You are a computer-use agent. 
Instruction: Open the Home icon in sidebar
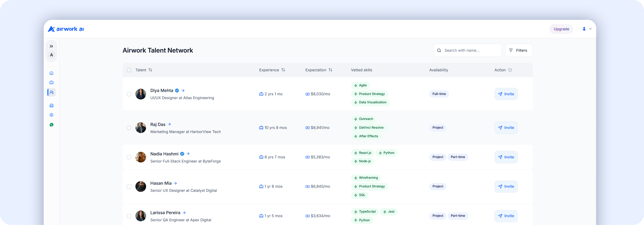[x=51, y=73]
